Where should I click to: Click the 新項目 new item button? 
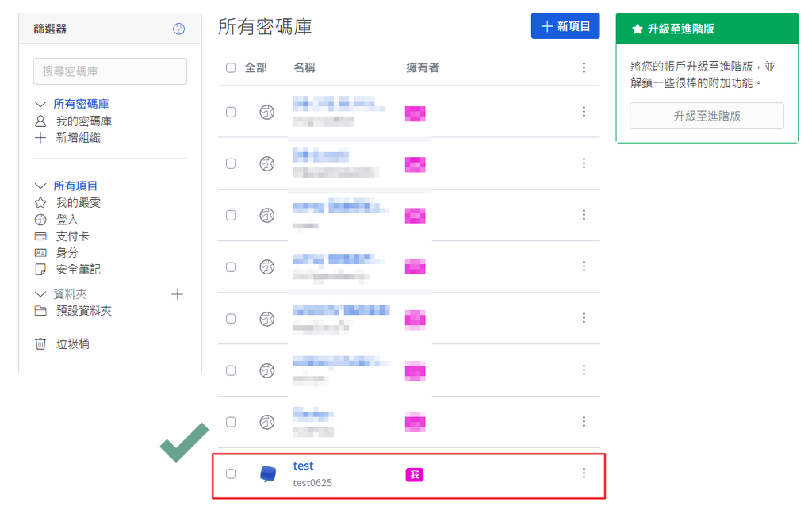pos(565,26)
